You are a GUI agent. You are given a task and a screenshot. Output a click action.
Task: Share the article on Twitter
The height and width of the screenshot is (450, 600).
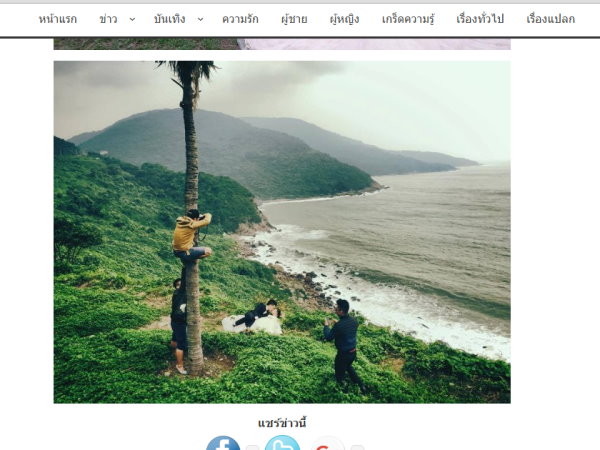pos(282,444)
